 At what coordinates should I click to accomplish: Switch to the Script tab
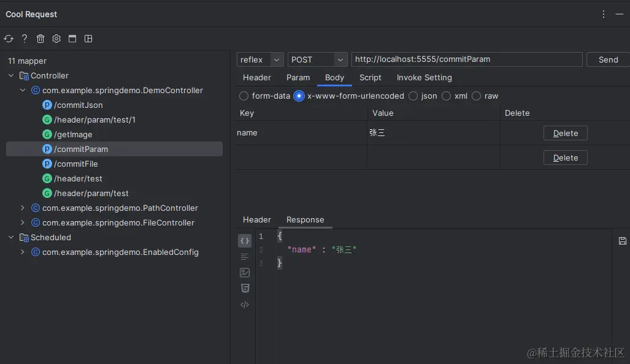370,78
